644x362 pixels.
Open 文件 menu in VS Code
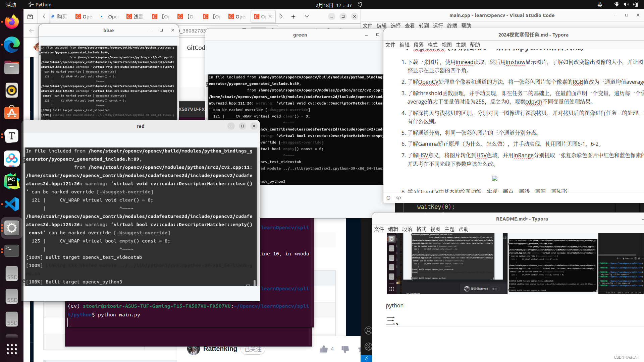368,25
